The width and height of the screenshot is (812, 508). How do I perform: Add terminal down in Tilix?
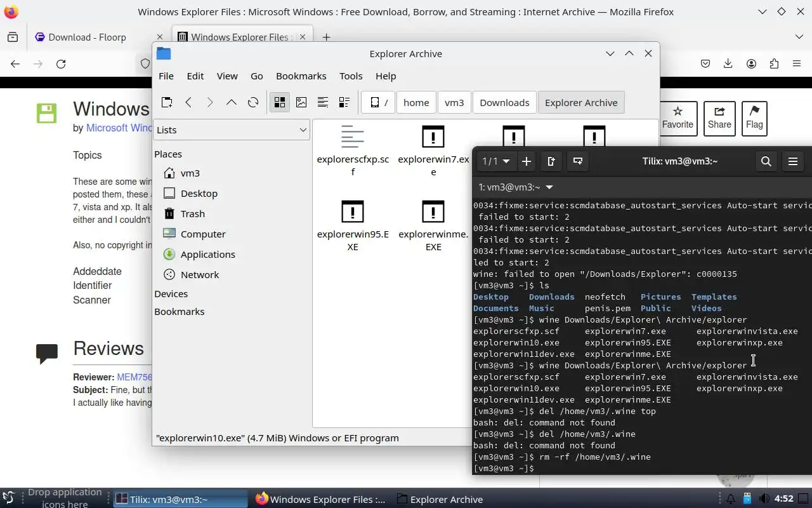578,161
